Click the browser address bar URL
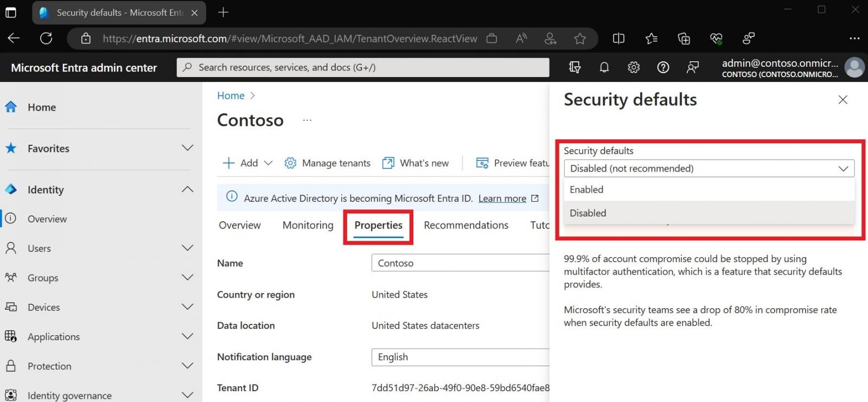Image resolution: width=868 pixels, height=402 pixels. coord(290,39)
